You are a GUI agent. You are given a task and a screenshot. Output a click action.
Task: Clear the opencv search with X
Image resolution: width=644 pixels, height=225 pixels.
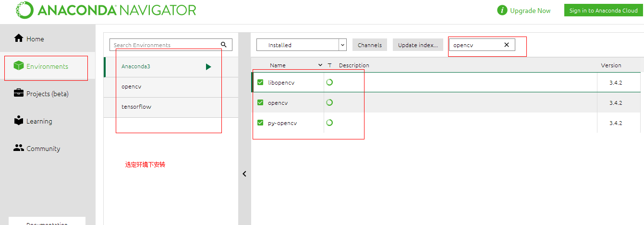507,45
